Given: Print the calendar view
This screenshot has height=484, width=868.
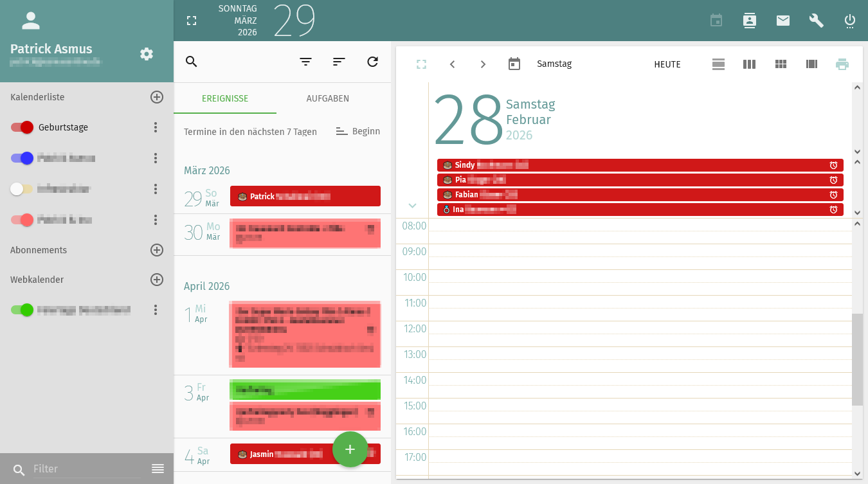Looking at the screenshot, I should (842, 64).
